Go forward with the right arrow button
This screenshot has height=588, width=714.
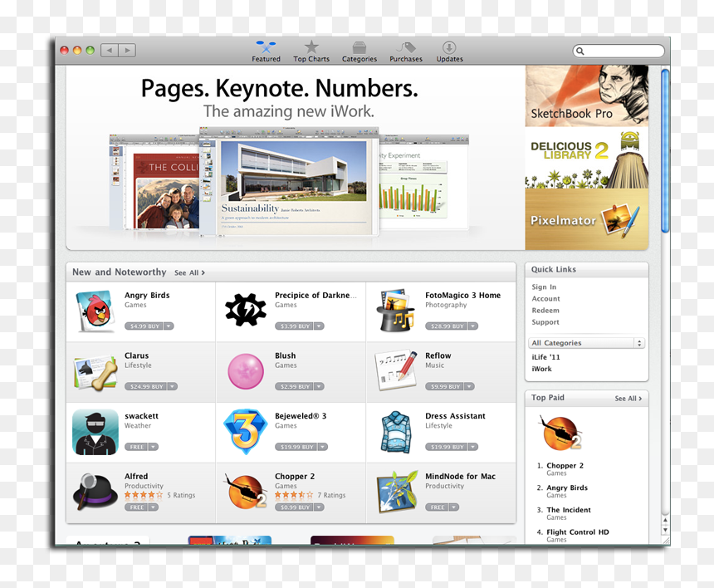pos(127,50)
